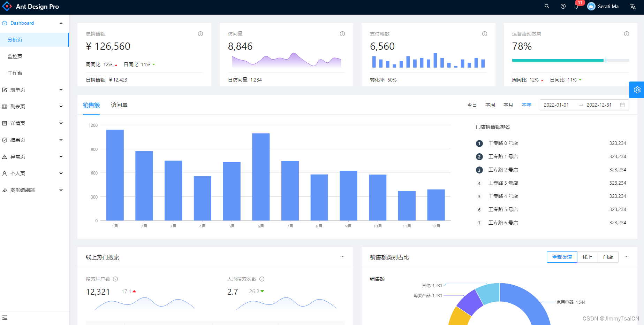This screenshot has width=644, height=325.
Task: Click the Serati Ma user name
Action: click(608, 6)
